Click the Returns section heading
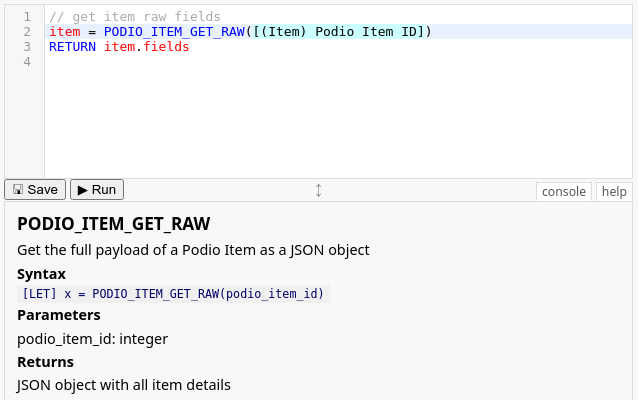 [x=45, y=362]
